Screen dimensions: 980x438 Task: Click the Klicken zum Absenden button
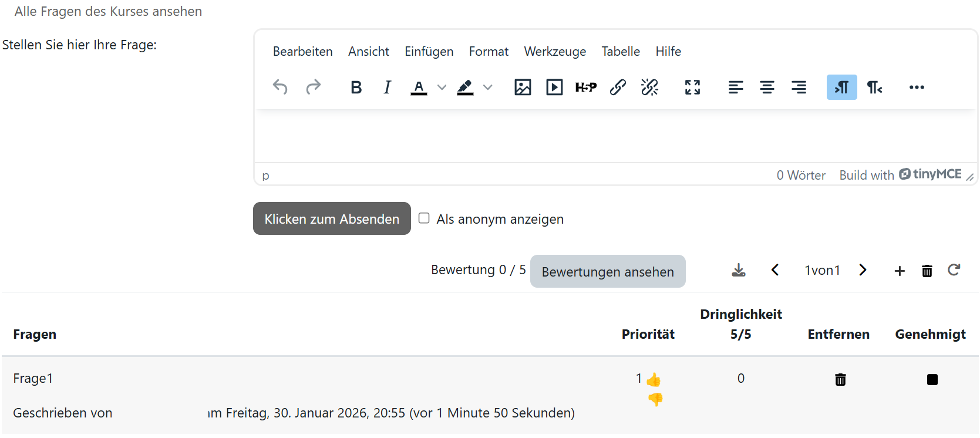332,219
